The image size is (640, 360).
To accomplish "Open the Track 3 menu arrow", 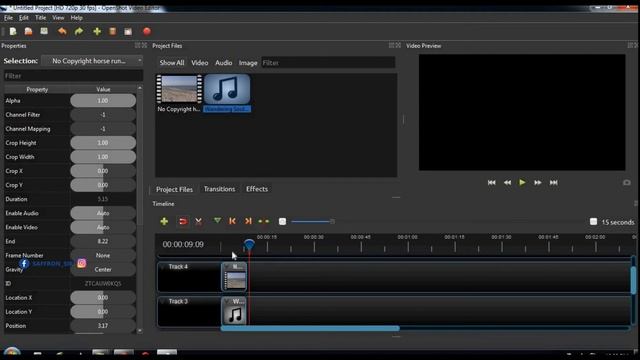I will tap(163, 302).
